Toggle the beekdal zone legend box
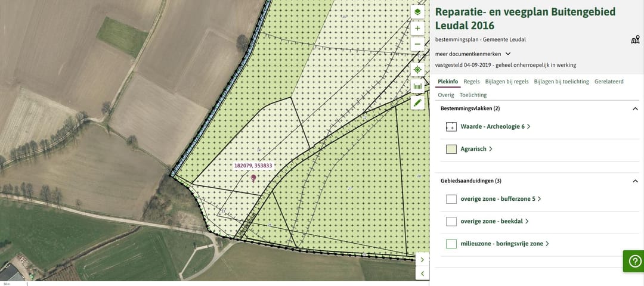Image resolution: width=644 pixels, height=286 pixels. click(451, 221)
